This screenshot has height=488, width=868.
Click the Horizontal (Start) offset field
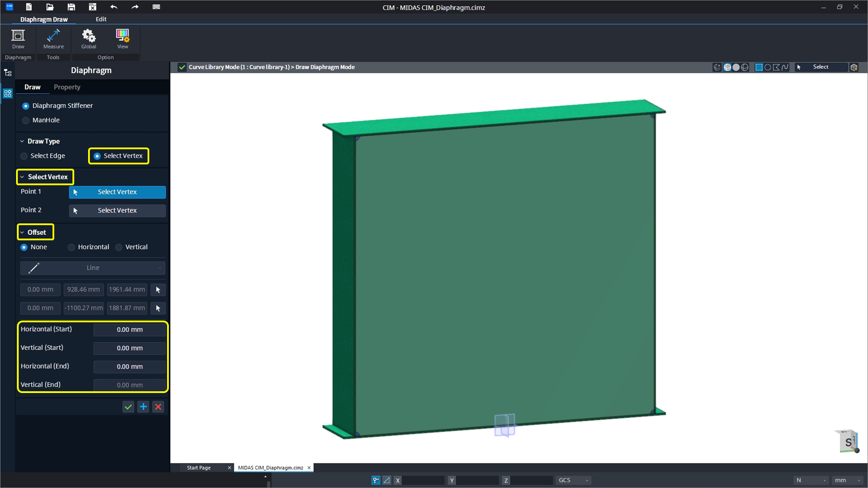[x=129, y=330]
